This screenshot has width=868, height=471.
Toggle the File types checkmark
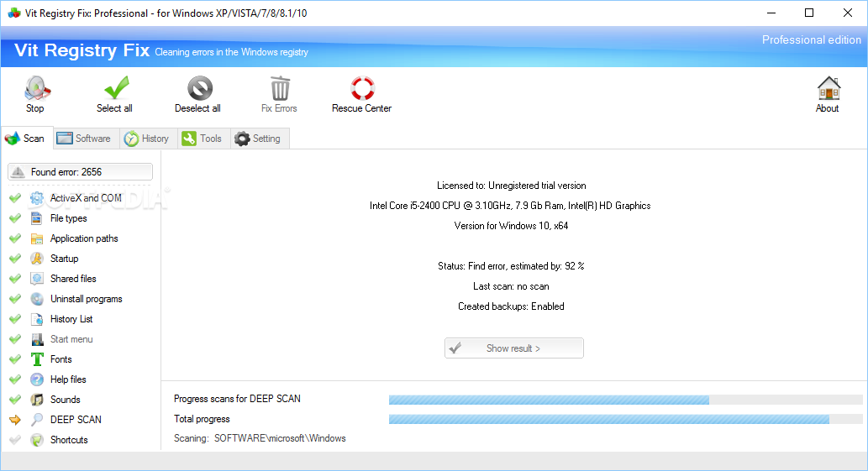point(15,218)
